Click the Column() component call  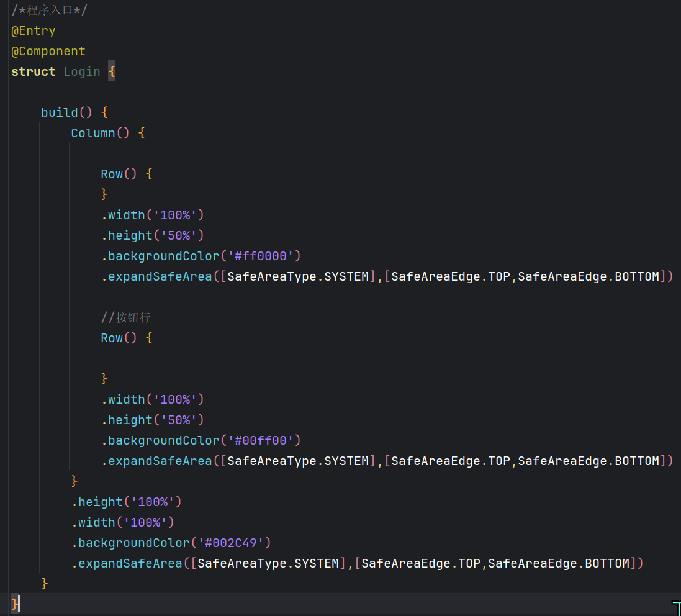pyautogui.click(x=101, y=133)
